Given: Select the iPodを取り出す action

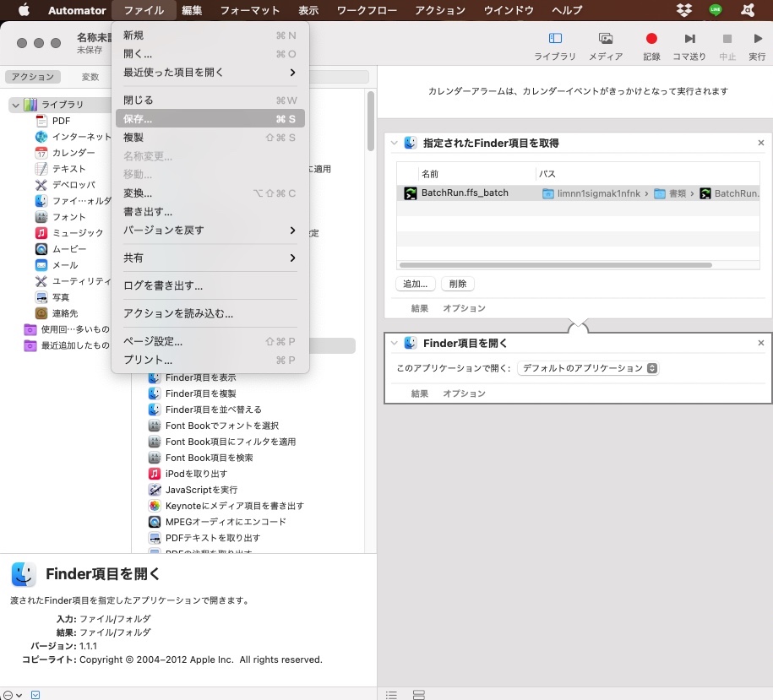Looking at the screenshot, I should click(x=188, y=474).
